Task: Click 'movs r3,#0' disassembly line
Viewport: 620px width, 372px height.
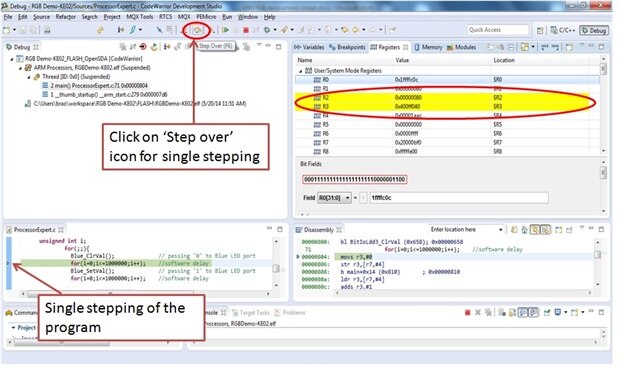Action: click(x=356, y=257)
